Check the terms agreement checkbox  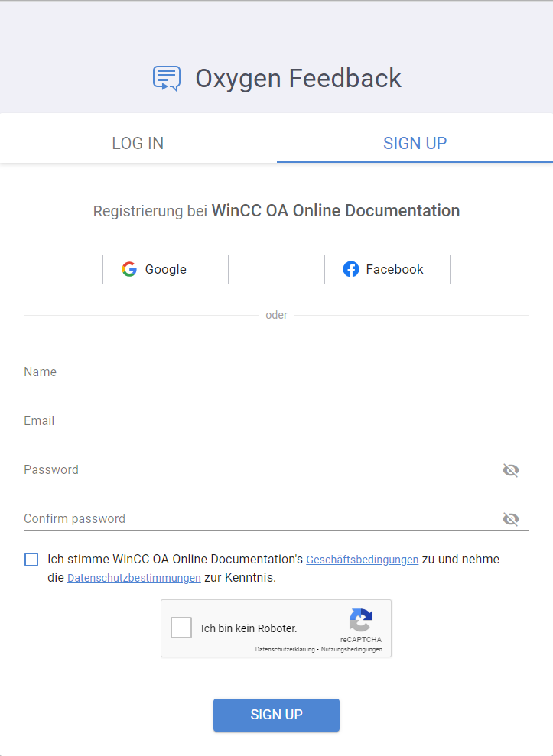point(31,560)
